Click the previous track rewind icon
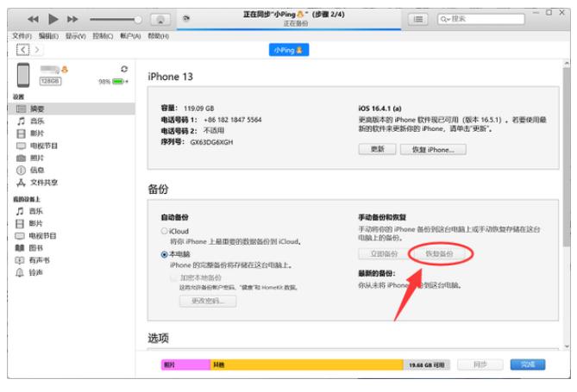The height and width of the screenshot is (392, 577). 33,19
